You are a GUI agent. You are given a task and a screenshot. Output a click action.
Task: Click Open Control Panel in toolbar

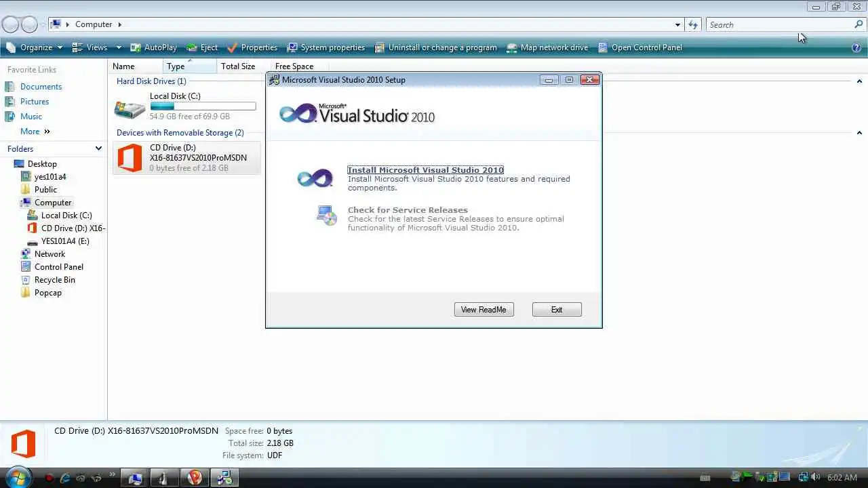pyautogui.click(x=640, y=47)
